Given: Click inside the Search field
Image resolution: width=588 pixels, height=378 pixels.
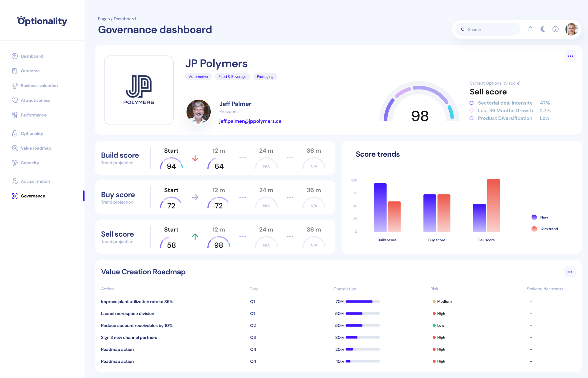Looking at the screenshot, I should point(487,29).
